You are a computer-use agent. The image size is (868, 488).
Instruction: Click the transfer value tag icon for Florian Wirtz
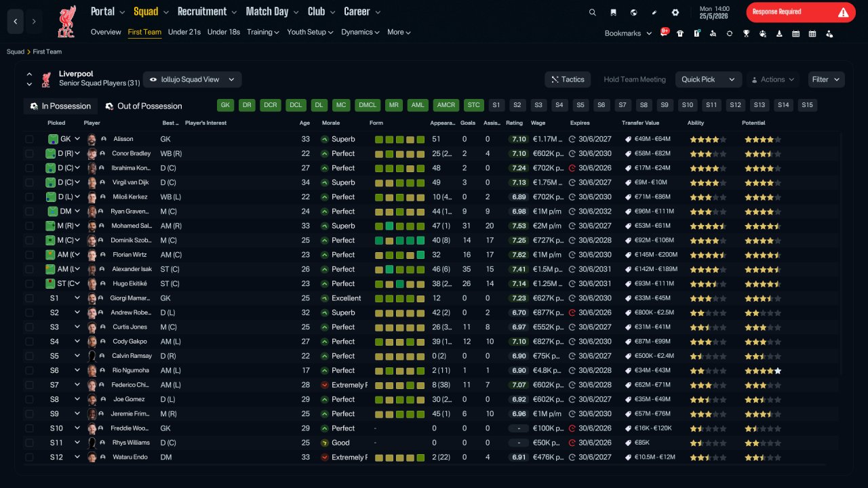click(628, 255)
